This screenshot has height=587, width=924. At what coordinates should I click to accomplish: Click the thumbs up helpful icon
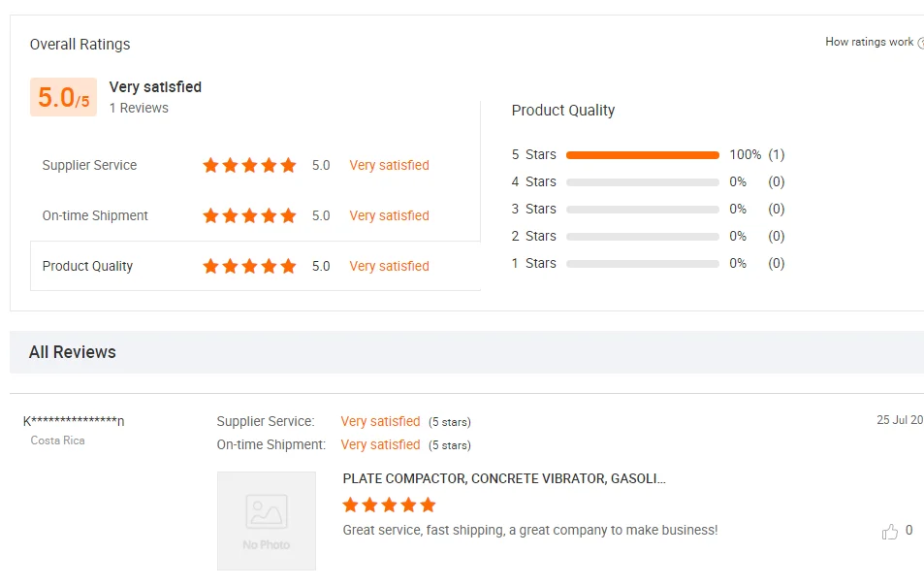pos(890,532)
